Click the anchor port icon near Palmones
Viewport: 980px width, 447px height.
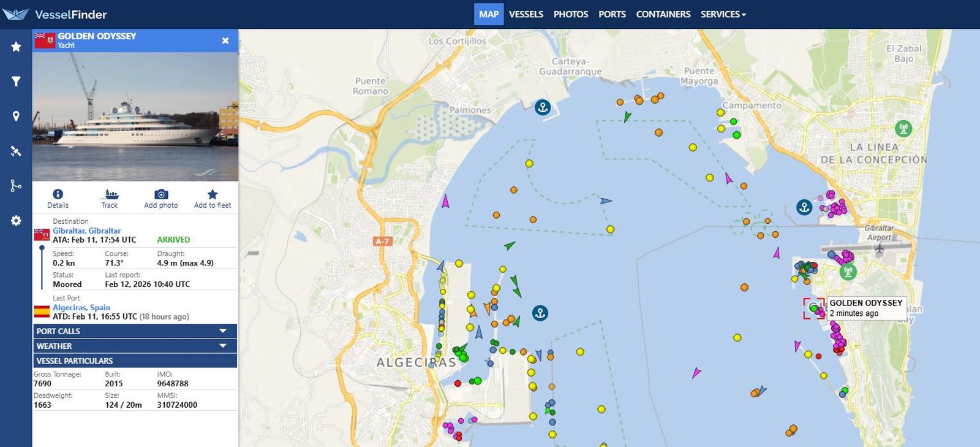(542, 107)
